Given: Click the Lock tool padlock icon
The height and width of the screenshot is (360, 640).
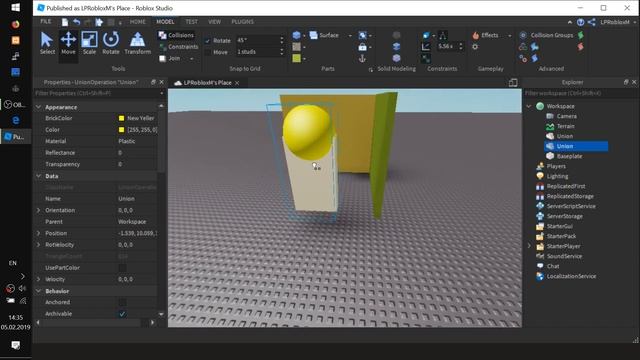Looking at the screenshot, I should (362, 47).
